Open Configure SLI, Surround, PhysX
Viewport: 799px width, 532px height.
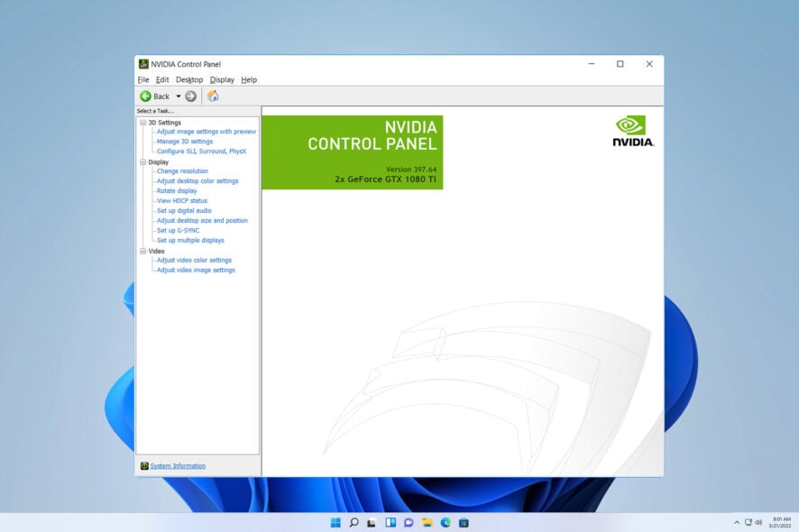click(201, 151)
